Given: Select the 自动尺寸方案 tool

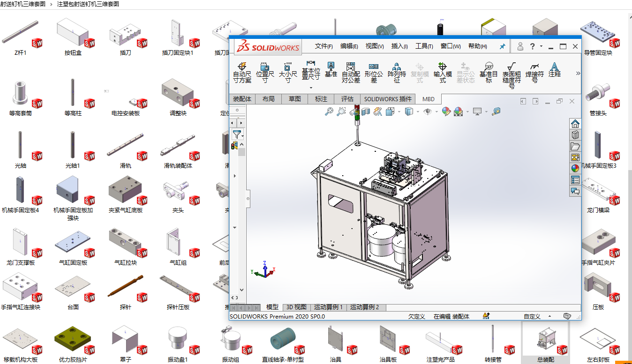Looking at the screenshot, I should click(242, 73).
